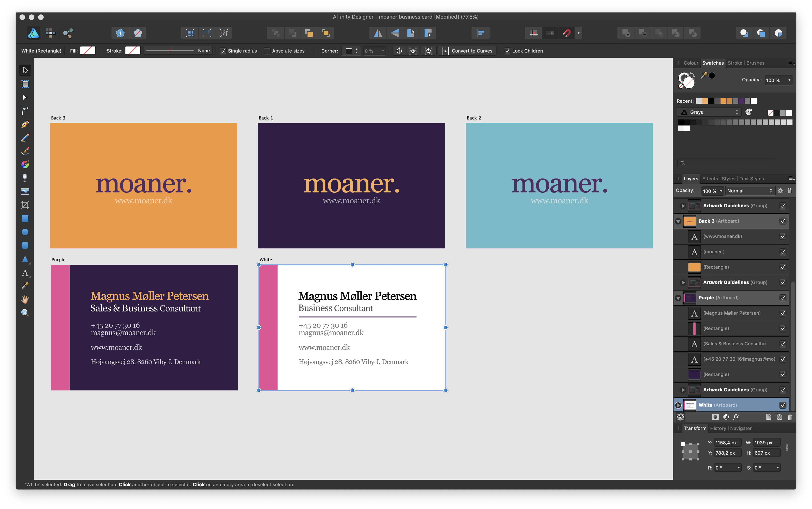Click swatches search field
The width and height of the screenshot is (812, 509).
point(726,163)
